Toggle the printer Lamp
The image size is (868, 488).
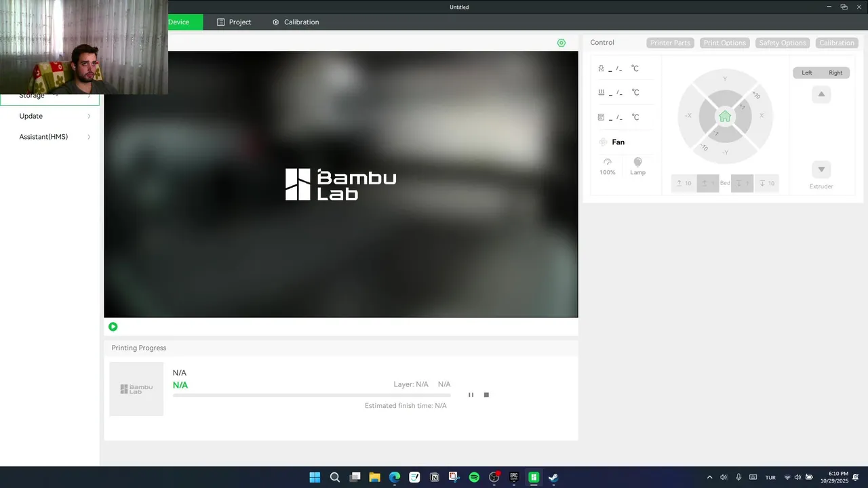[637, 166]
